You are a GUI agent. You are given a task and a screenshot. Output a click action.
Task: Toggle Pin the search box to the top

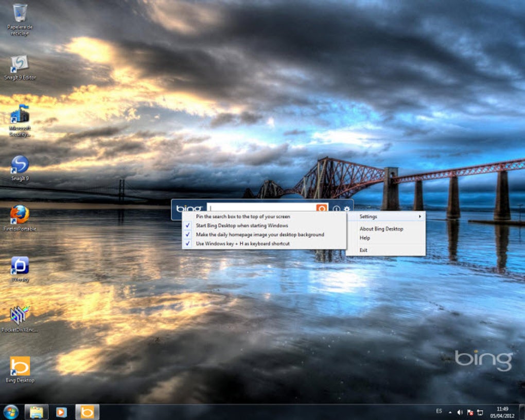pos(264,217)
